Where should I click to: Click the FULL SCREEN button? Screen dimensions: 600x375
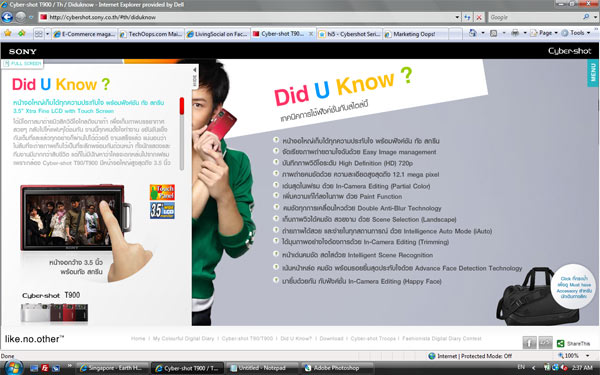[x=22, y=64]
